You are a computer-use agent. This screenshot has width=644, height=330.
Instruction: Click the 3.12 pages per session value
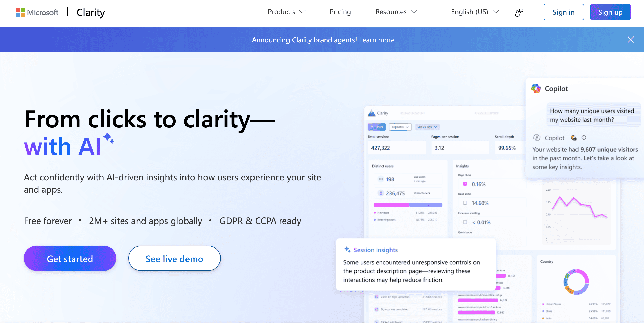click(x=439, y=148)
